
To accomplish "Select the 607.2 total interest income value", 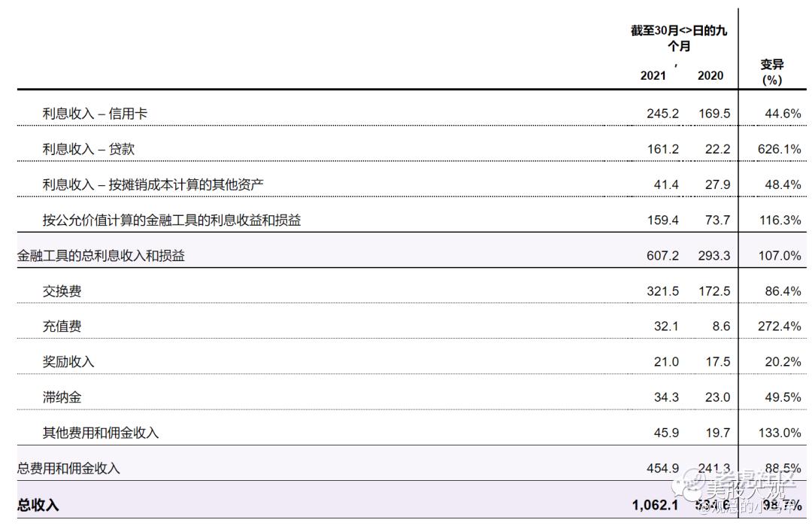I will tap(662, 256).
